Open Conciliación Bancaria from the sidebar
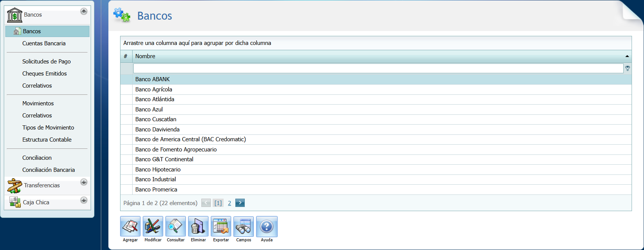The image size is (644, 250). tap(48, 170)
